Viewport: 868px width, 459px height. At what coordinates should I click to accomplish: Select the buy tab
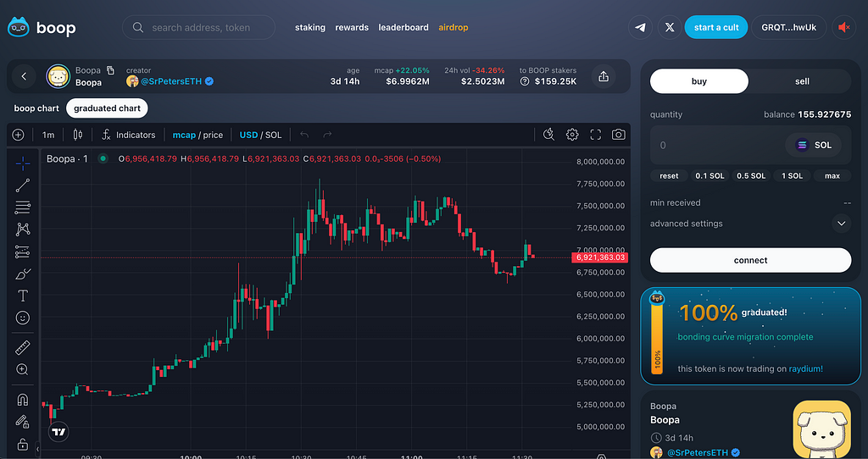pyautogui.click(x=699, y=81)
